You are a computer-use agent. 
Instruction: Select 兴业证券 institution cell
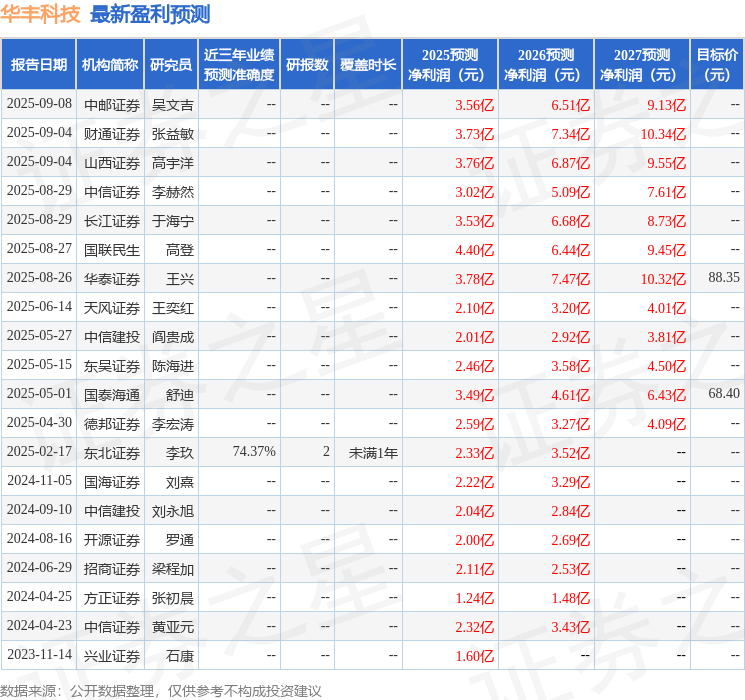pos(112,656)
